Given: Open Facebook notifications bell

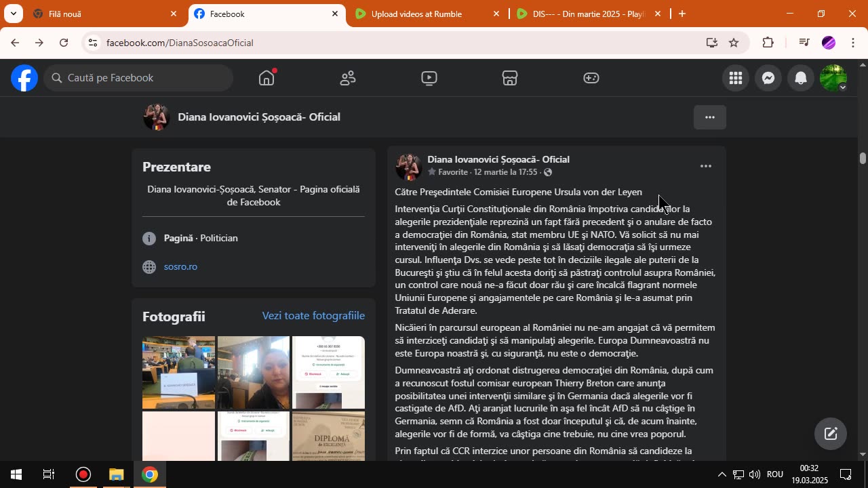Looking at the screenshot, I should 801,78.
